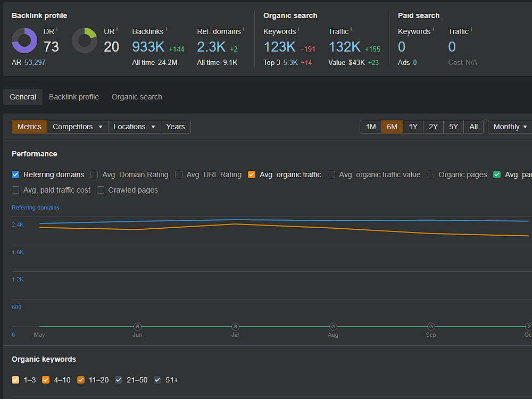Toggle 51+ keyword position checkbox

157,380
